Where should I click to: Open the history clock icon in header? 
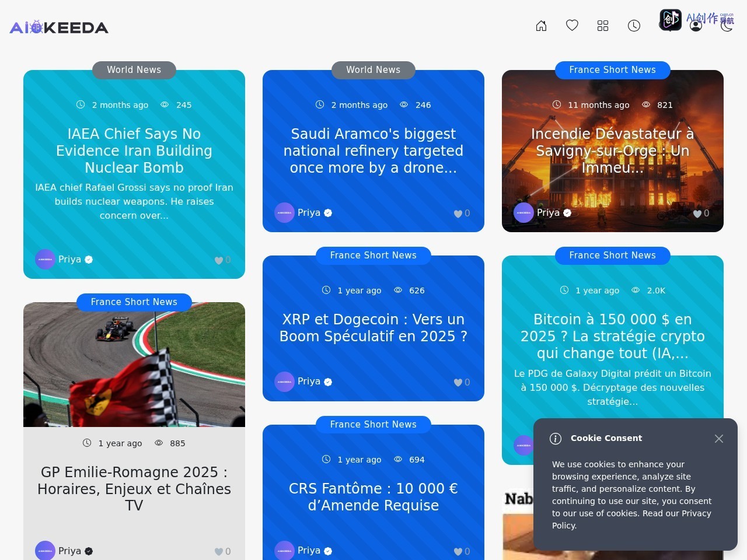click(x=634, y=26)
